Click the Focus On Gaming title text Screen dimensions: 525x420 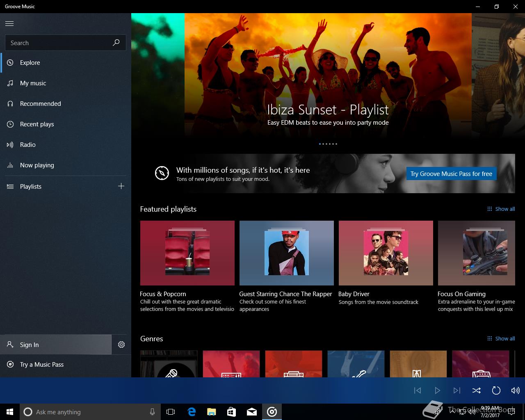[461, 294]
